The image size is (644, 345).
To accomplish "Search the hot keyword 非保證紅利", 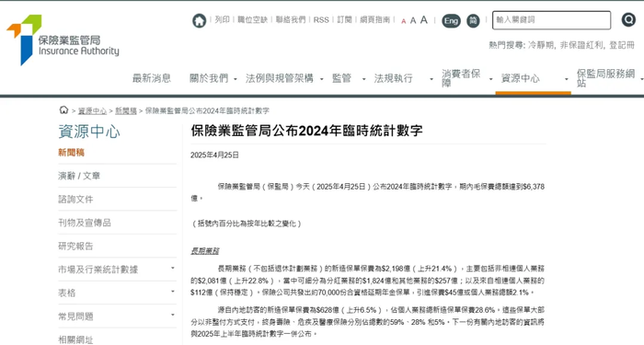I will 582,45.
